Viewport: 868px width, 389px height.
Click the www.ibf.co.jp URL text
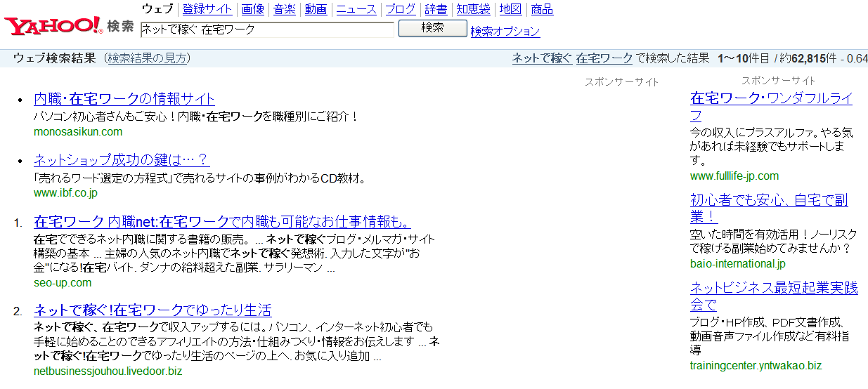[65, 193]
